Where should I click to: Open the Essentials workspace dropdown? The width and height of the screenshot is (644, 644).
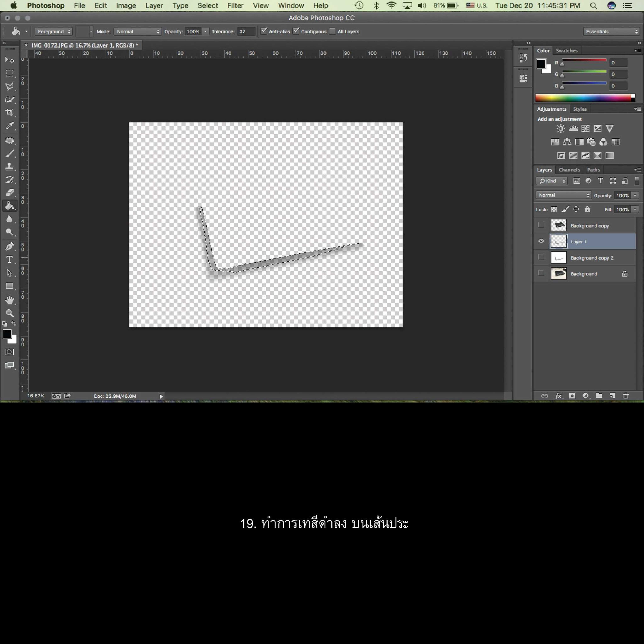coord(612,31)
